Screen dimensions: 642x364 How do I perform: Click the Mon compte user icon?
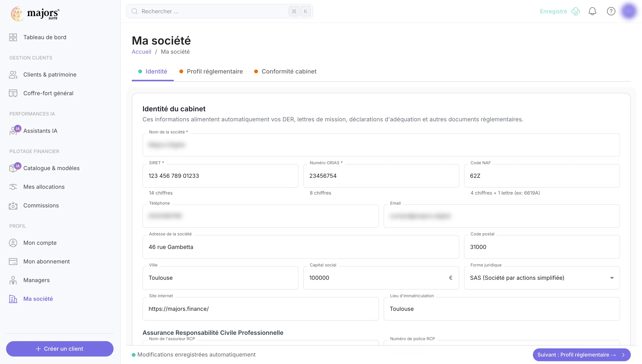click(13, 243)
